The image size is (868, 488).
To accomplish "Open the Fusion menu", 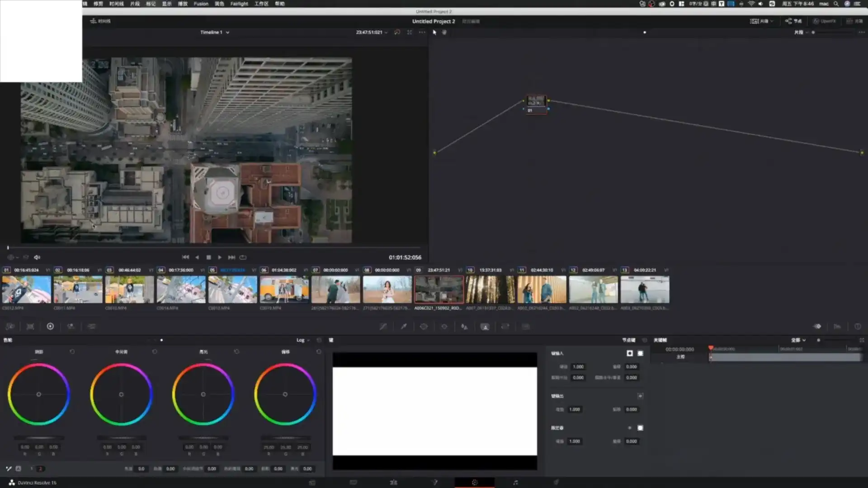I will 201,4.
